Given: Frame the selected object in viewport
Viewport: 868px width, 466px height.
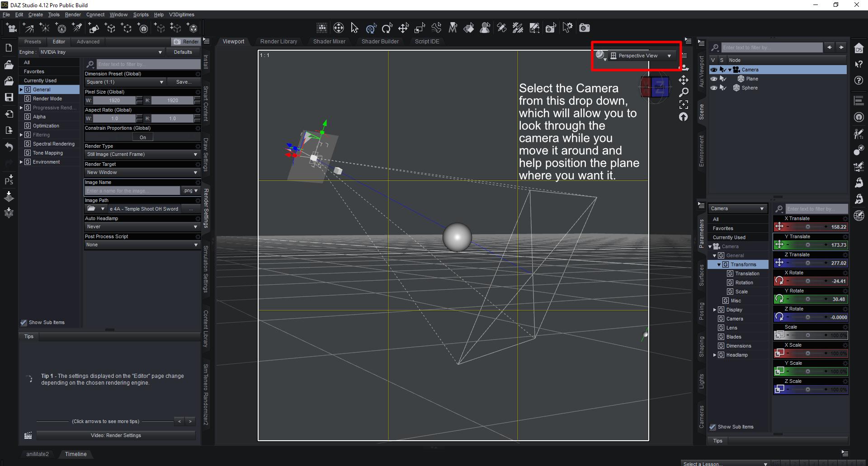Looking at the screenshot, I should click(x=684, y=104).
